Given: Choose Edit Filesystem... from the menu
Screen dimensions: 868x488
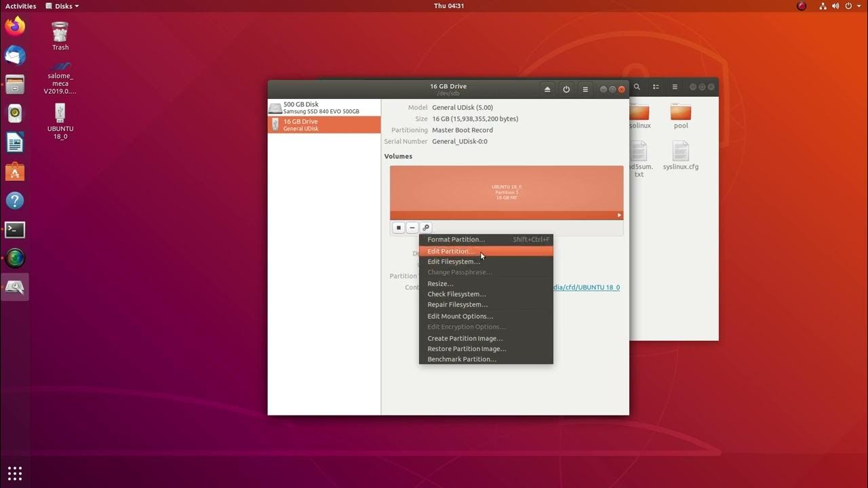Looking at the screenshot, I should click(486, 262).
